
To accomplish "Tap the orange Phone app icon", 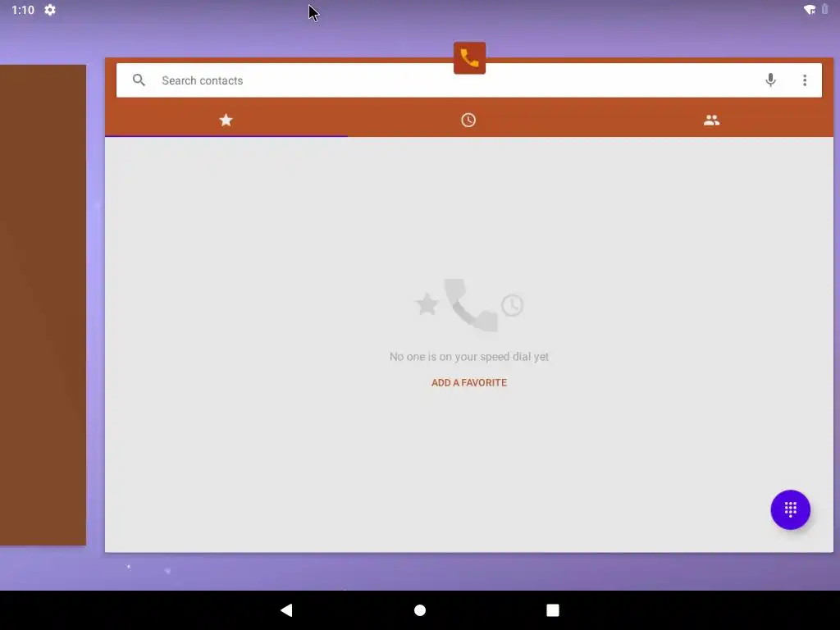I will coord(469,58).
